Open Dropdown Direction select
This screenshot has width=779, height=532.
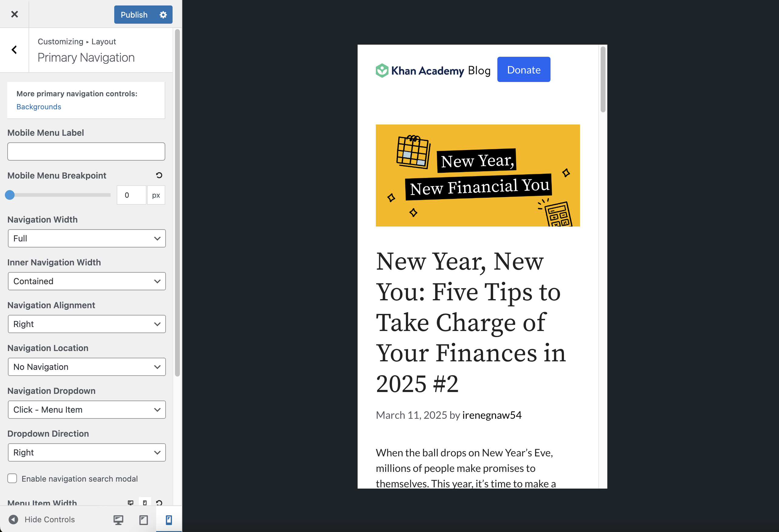point(87,453)
